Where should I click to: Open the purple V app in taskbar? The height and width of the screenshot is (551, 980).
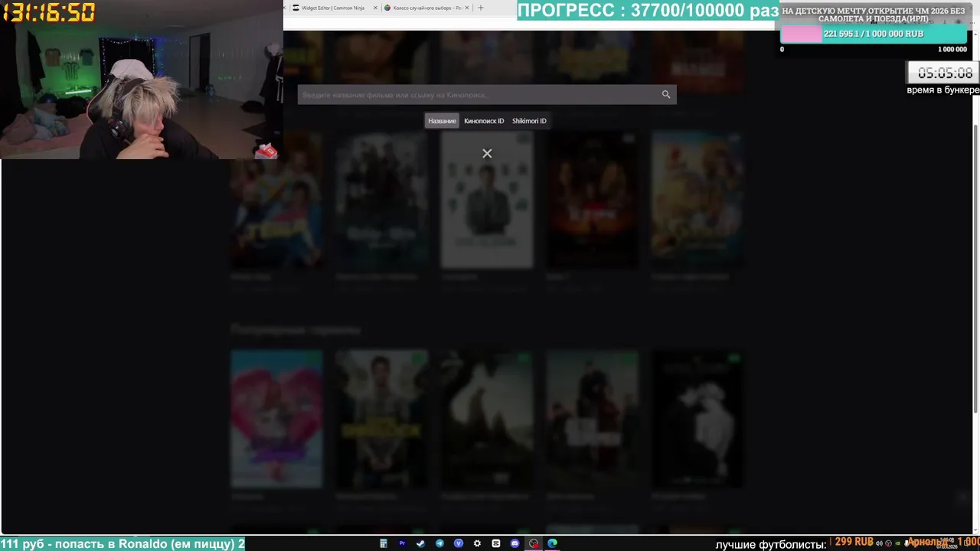point(459,544)
